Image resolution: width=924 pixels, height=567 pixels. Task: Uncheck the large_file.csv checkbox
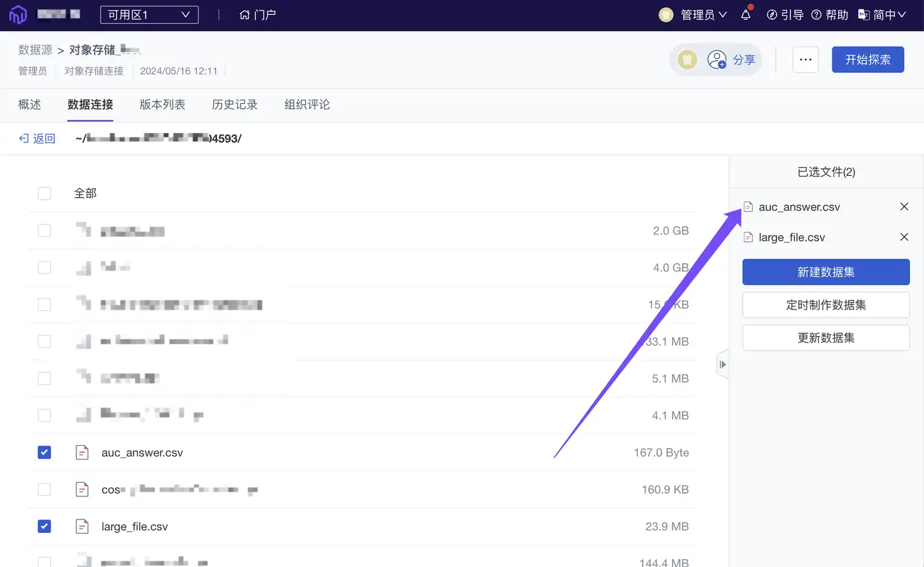[44, 526]
